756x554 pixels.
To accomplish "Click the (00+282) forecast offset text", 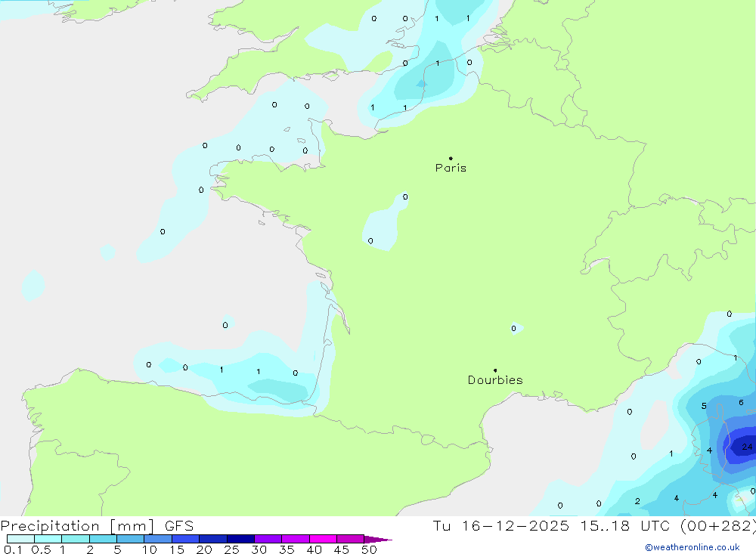I will click(718, 525).
